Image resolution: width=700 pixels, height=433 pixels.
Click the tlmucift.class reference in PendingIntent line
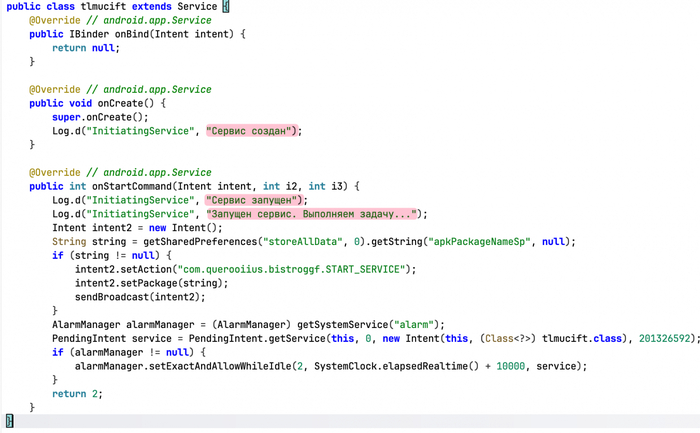[x=582, y=339]
